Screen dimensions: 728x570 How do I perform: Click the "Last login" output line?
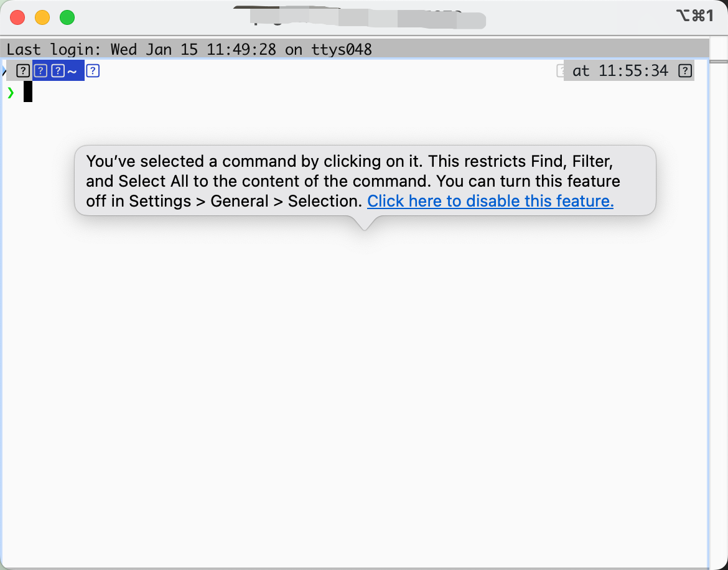(189, 49)
